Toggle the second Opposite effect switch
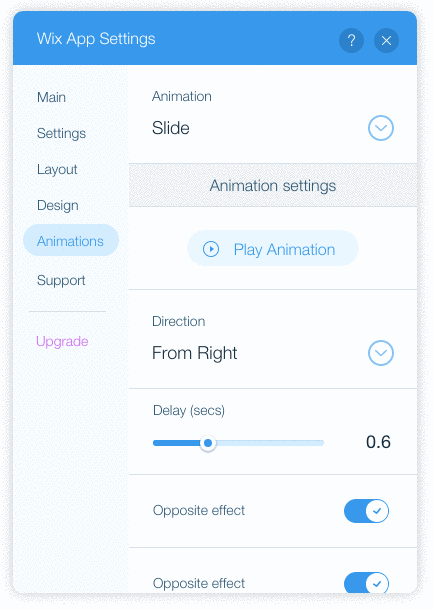Viewport: 433px width, 609px height. [366, 582]
